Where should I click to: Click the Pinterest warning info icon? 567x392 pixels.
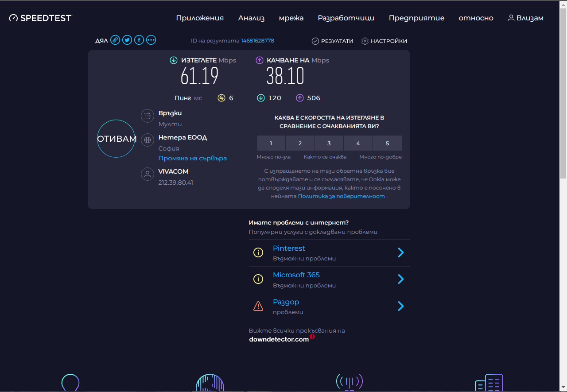click(x=258, y=252)
